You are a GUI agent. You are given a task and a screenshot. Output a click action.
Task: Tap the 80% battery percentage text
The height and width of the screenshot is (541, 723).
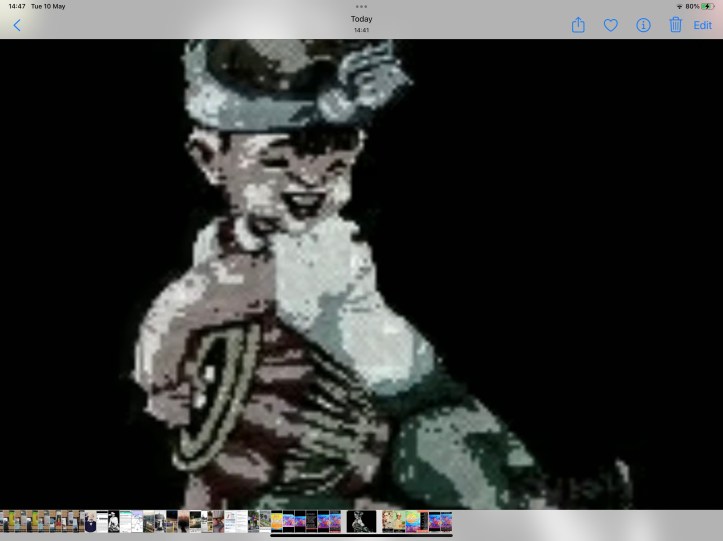click(692, 6)
